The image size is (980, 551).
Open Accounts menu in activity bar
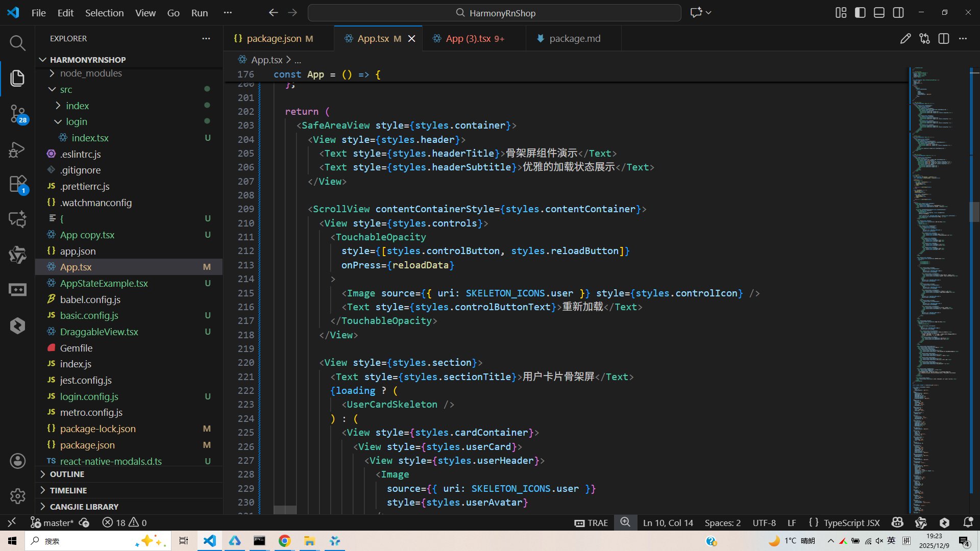[17, 461]
